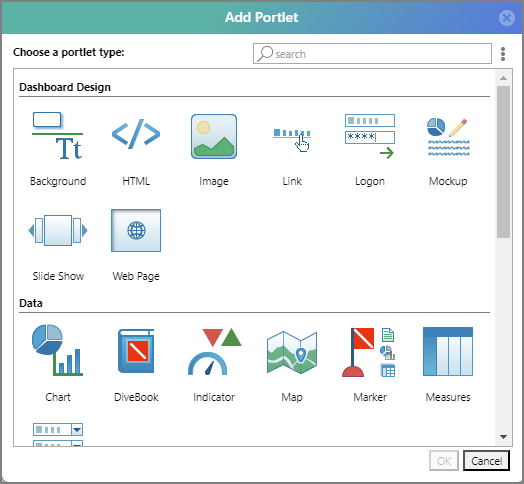Select the Web Page portlet
This screenshot has height=484, width=524.
(136, 230)
